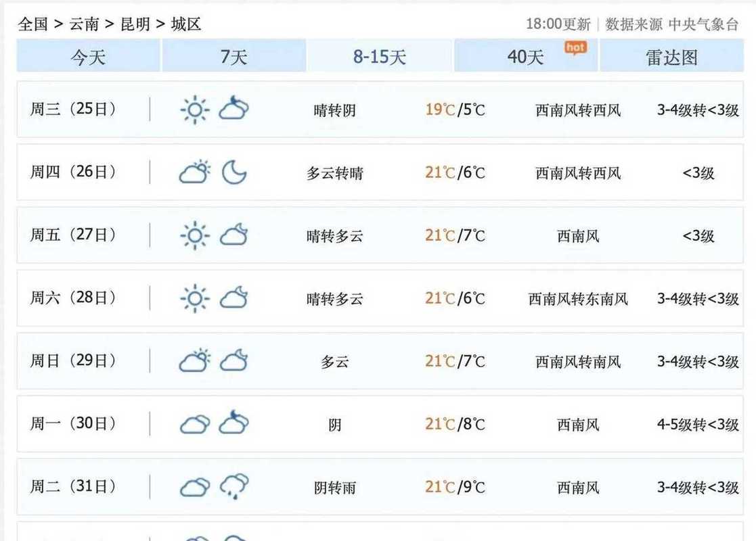The width and height of the screenshot is (756, 541).
Task: Open the 40天 forecast tab
Action: (525, 57)
